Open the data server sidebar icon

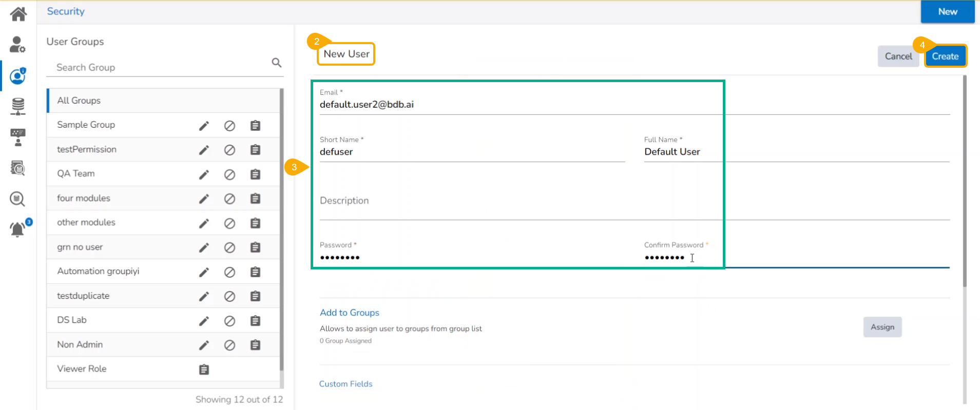click(x=18, y=106)
